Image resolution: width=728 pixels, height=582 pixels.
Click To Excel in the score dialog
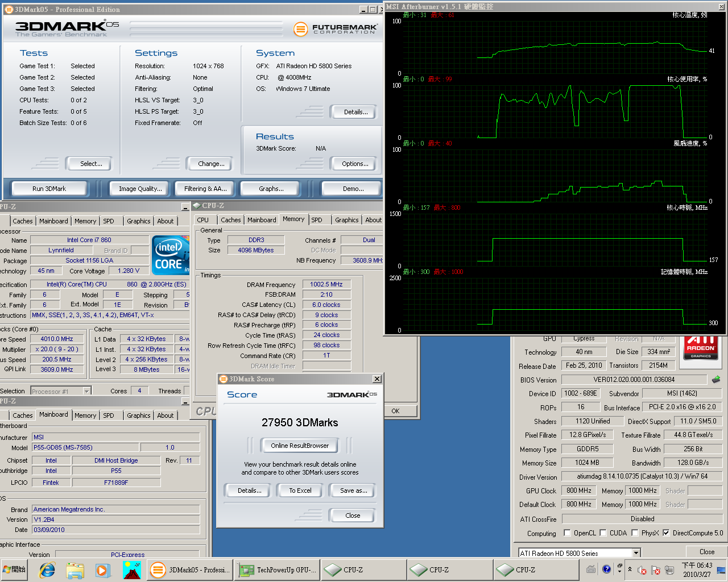[300, 490]
